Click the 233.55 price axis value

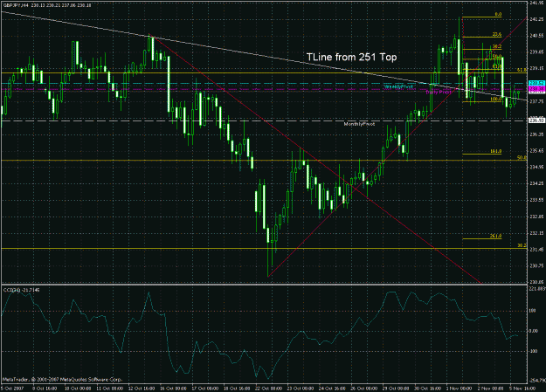click(x=537, y=200)
